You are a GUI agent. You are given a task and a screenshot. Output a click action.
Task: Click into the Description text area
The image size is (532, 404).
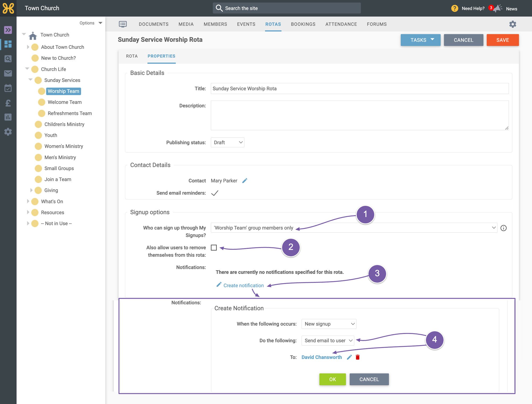click(360, 115)
